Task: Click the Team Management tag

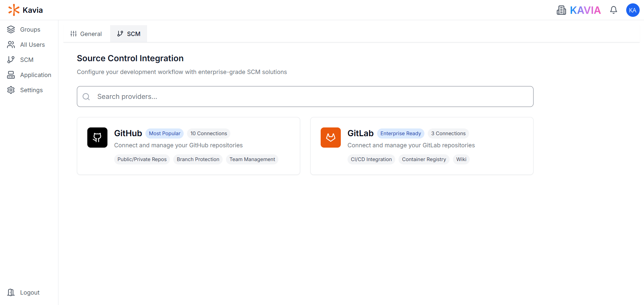Action: tap(252, 159)
